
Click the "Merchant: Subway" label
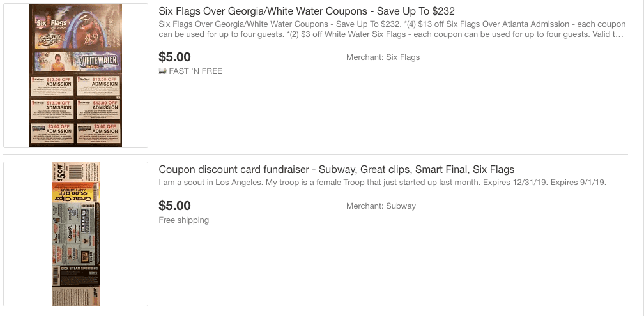tap(381, 206)
